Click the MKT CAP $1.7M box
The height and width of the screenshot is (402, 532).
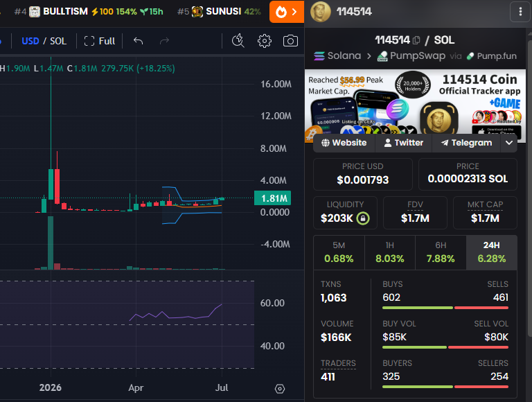485,213
